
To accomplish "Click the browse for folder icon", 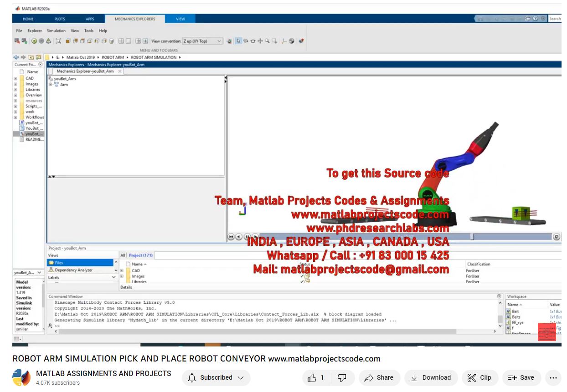I will pyautogui.click(x=38, y=57).
